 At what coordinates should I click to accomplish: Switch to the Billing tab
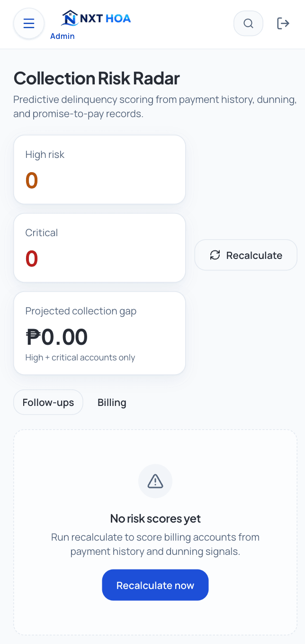112,402
